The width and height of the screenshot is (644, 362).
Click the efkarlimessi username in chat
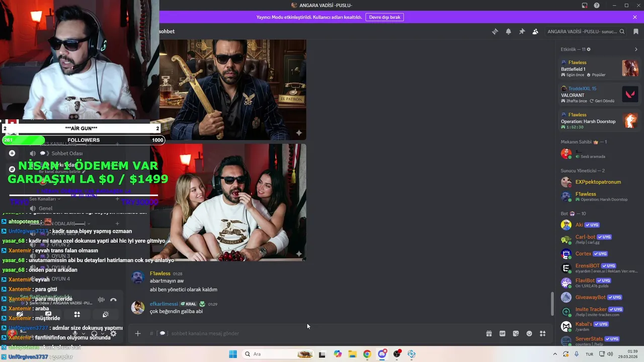(x=164, y=304)
